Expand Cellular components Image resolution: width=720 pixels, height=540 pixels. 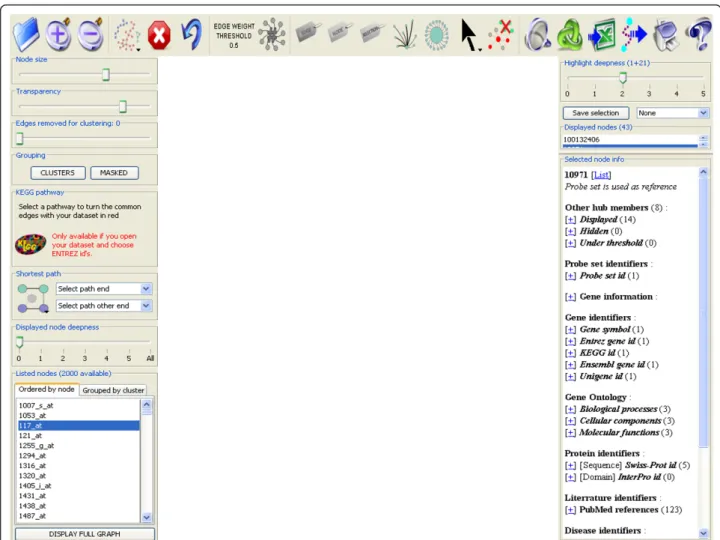[570, 421]
